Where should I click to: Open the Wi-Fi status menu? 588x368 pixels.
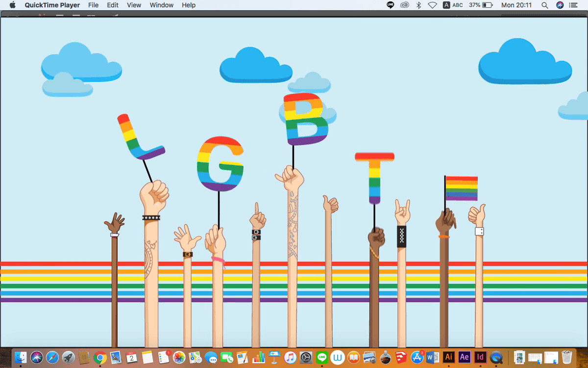point(432,5)
